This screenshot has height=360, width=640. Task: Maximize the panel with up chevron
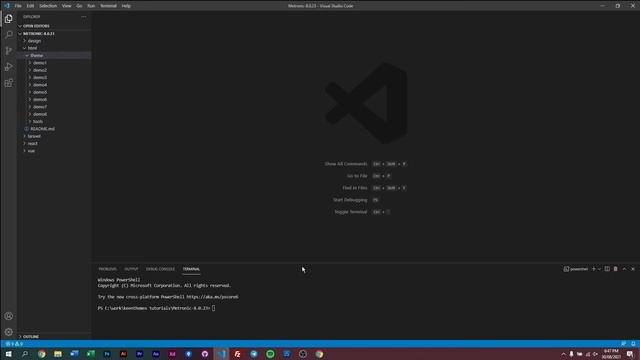[624, 269]
